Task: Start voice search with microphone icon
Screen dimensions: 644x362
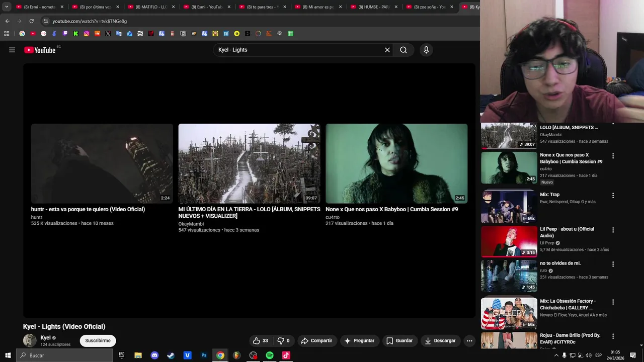Action: pos(426,50)
